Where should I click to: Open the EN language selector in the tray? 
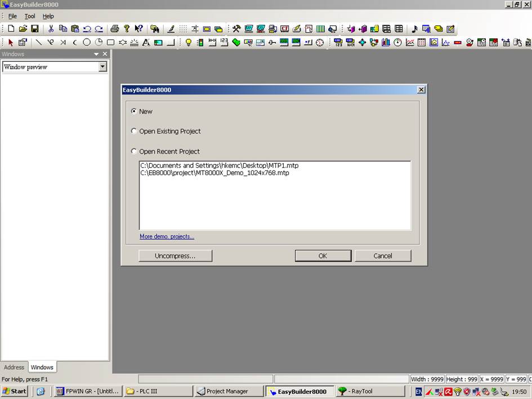(x=418, y=391)
